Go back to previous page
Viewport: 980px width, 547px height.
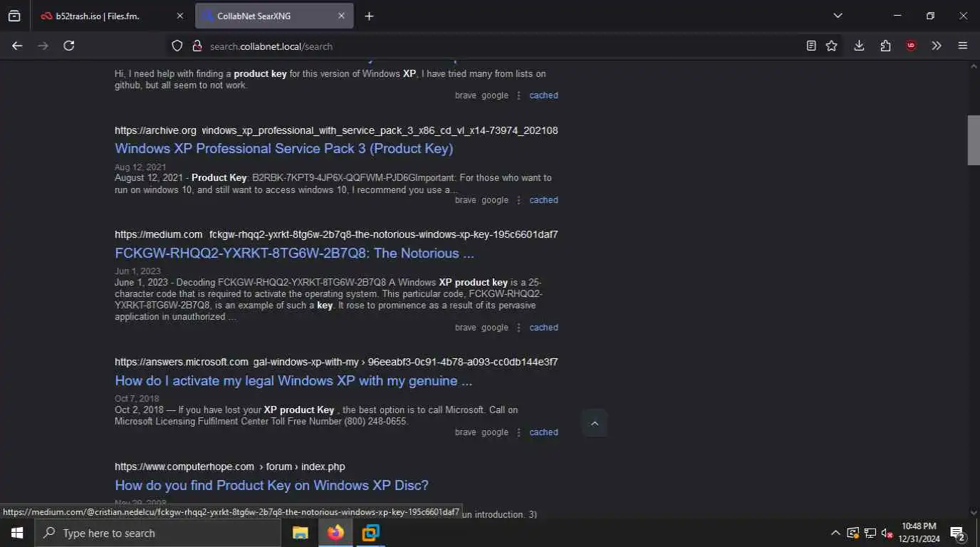tap(17, 46)
